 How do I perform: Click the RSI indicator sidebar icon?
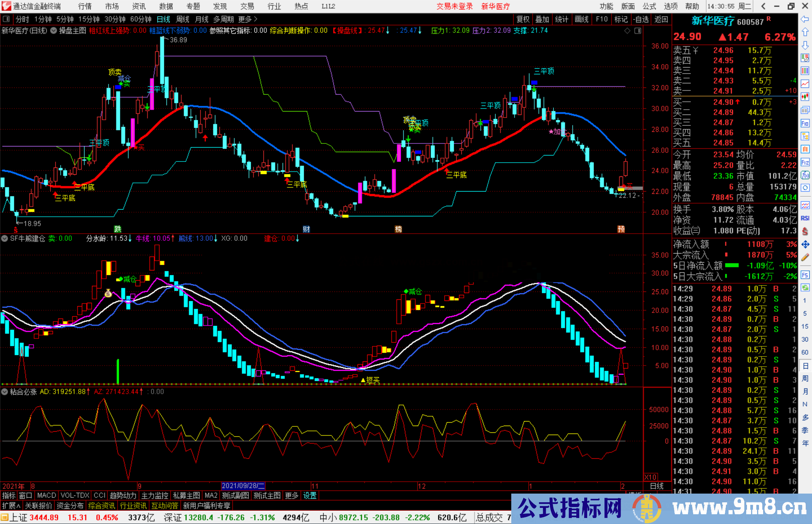tap(805, 218)
